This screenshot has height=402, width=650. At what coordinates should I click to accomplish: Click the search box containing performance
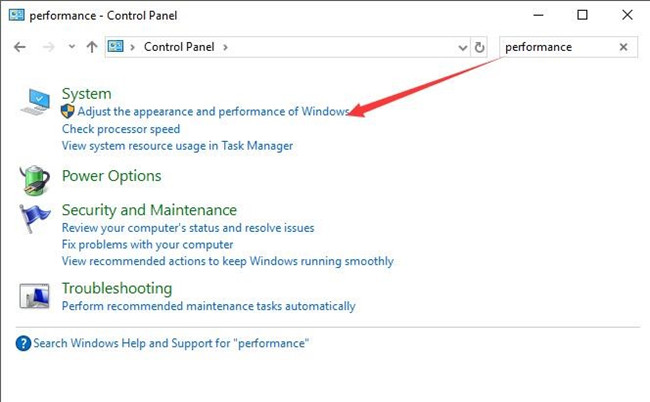559,47
